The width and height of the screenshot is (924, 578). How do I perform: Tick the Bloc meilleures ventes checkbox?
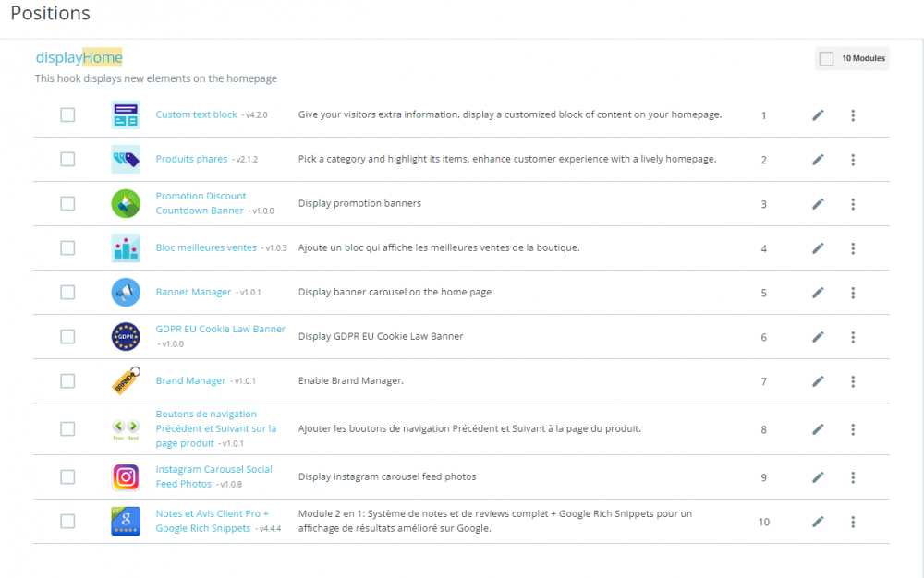click(x=67, y=247)
